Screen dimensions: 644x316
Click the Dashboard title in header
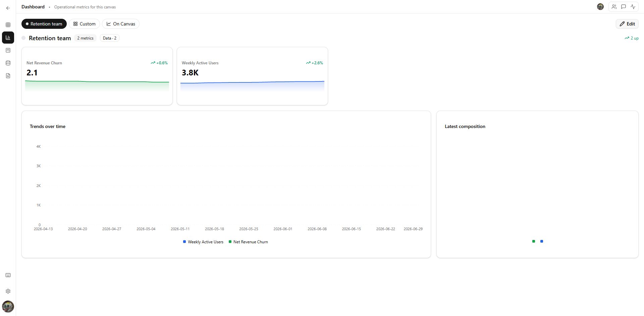pyautogui.click(x=33, y=7)
